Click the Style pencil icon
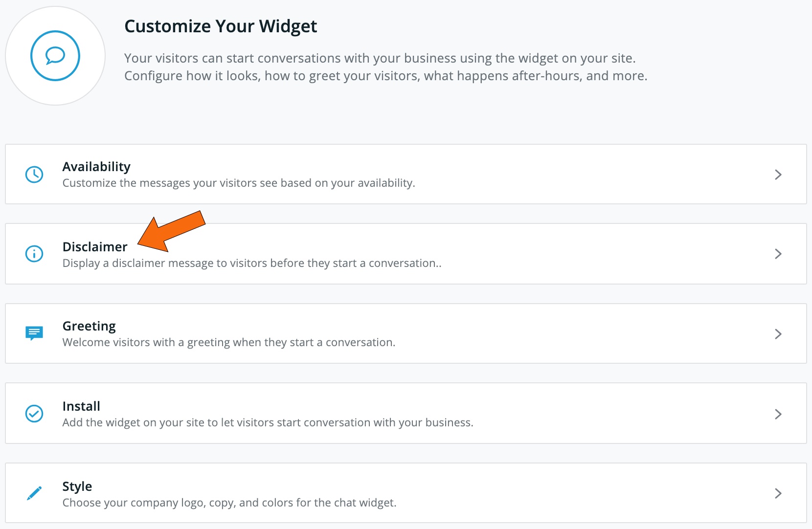The height and width of the screenshot is (529, 812). [x=34, y=493]
